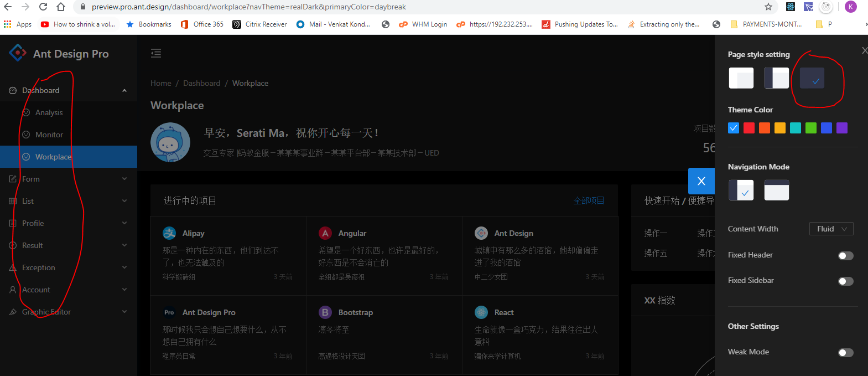Viewport: 868px width, 376px height.
Task: Click the user avatar image
Action: pos(170,142)
